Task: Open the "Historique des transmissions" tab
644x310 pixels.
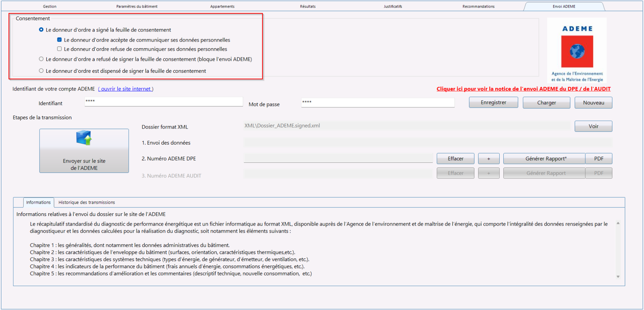Action: coord(86,202)
